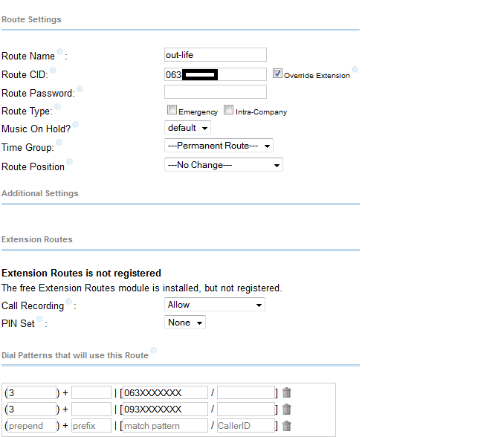
Task: Enable the Emergency route type checkbox
Action: [172, 110]
